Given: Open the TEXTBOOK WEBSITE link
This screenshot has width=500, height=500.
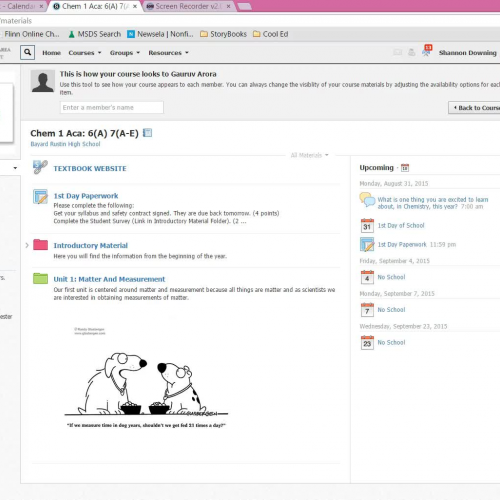Looking at the screenshot, I should pos(90,168).
